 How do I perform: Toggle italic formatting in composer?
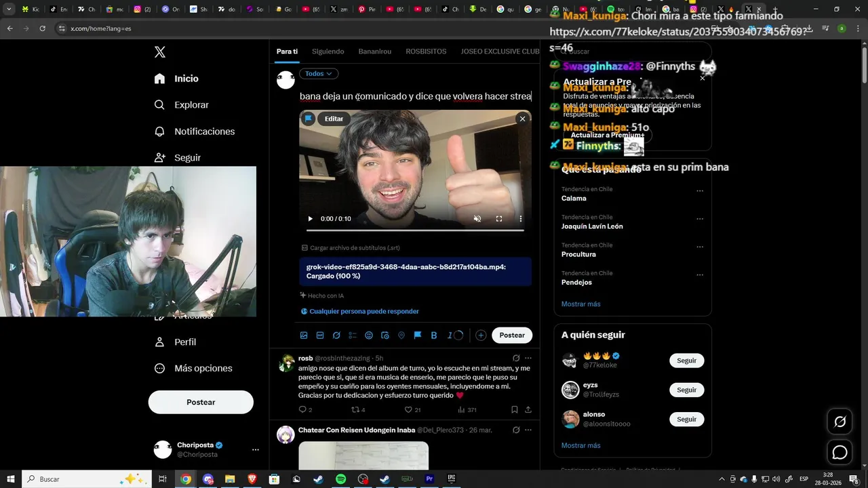[x=450, y=335]
